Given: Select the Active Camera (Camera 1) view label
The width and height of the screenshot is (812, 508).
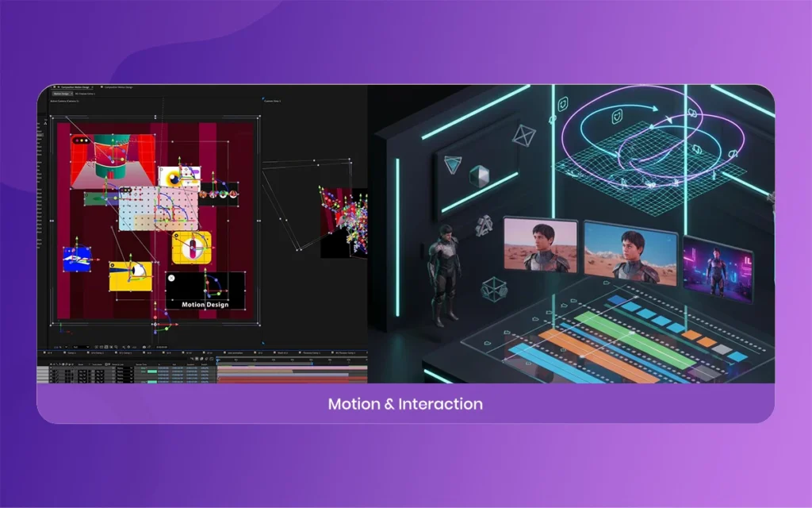Looking at the screenshot, I should [x=64, y=101].
